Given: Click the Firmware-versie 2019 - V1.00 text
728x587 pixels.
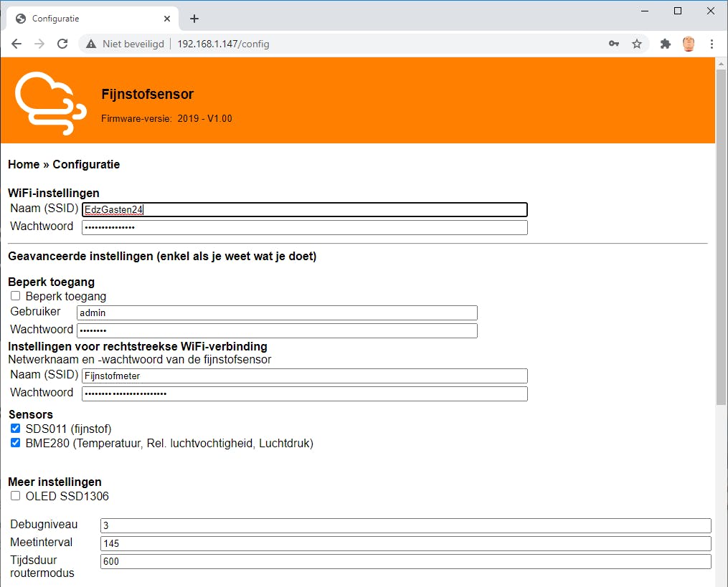Looking at the screenshot, I should tap(166, 118).
